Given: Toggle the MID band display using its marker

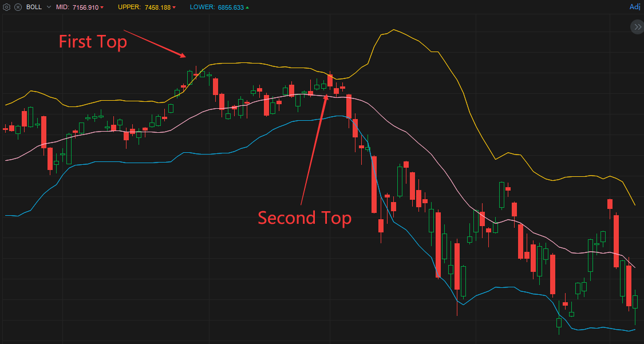Looking at the screenshot, I should (101, 7).
